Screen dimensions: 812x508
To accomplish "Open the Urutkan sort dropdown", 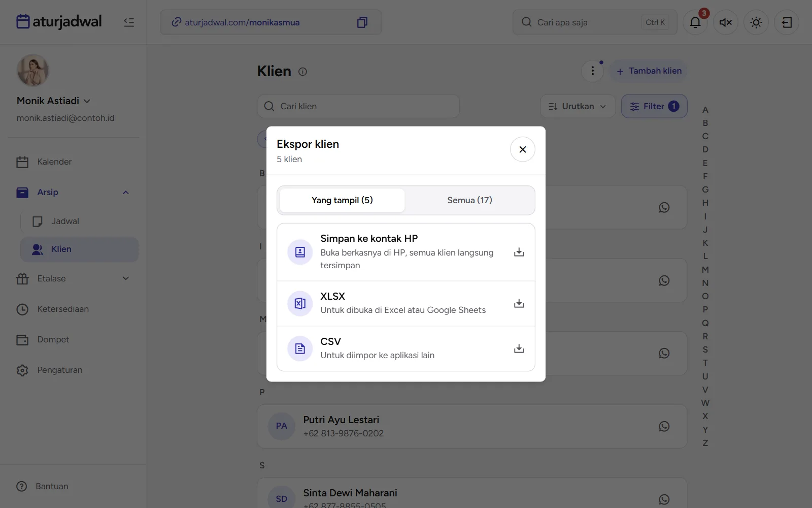I will (x=578, y=106).
